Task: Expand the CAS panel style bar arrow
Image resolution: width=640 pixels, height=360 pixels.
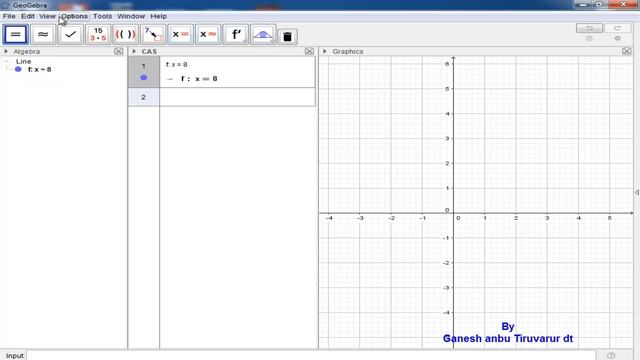Action: coord(134,51)
